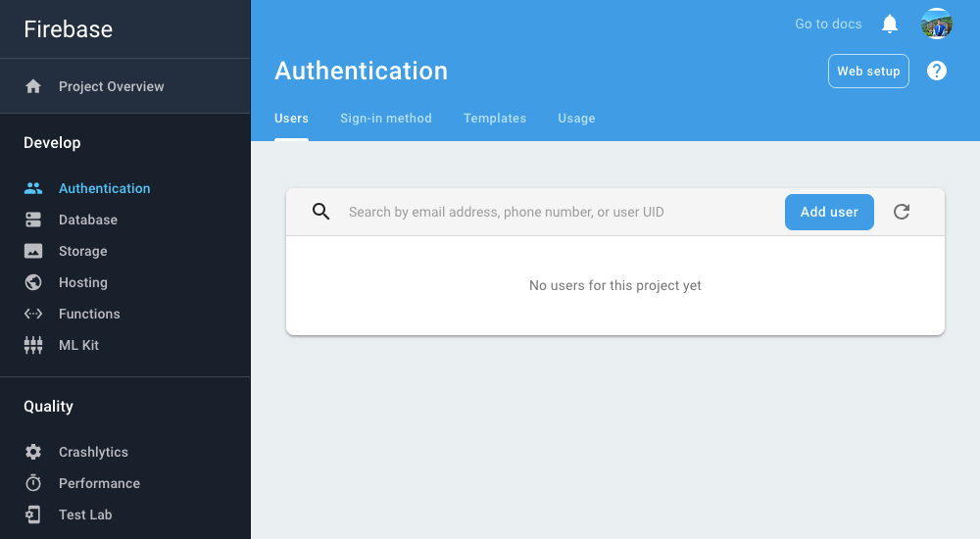Click the search magnifier icon
980x539 pixels.
click(x=320, y=212)
